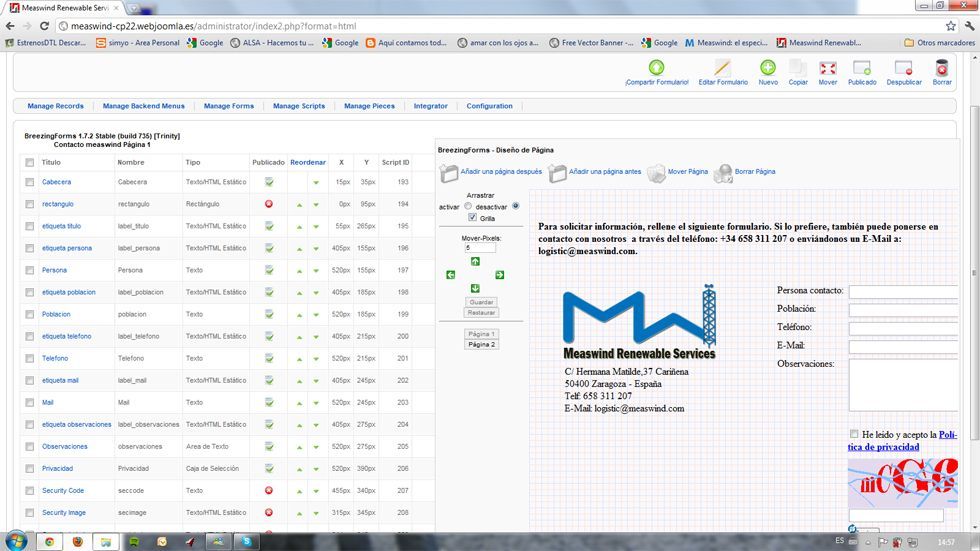Click the Restaurar button

(481, 312)
